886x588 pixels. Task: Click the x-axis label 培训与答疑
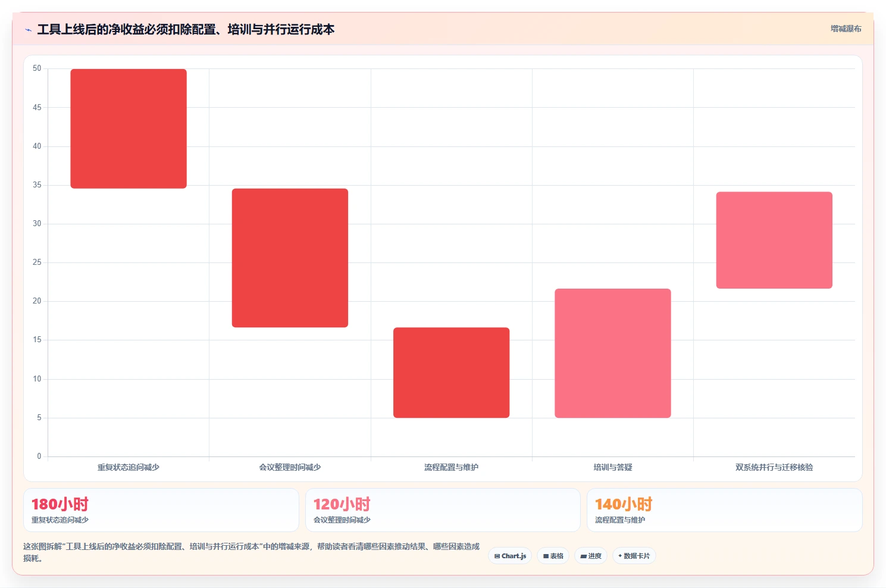coord(613,467)
